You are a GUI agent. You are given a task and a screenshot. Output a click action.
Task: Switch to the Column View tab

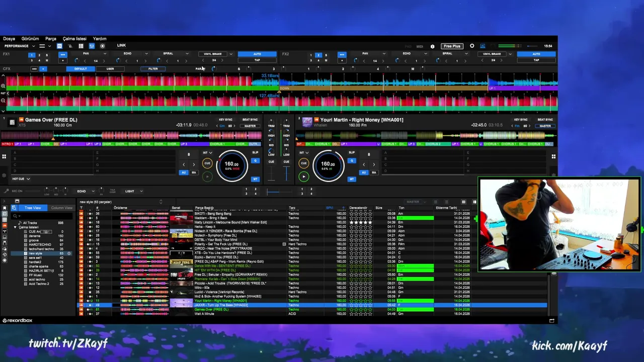pyautogui.click(x=61, y=208)
